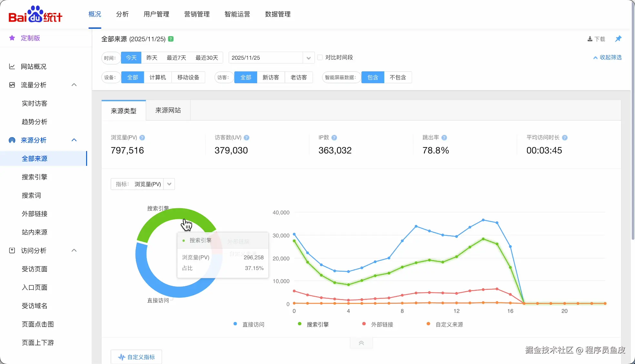
Task: Collapse the 流量分析 sidebar section
Action: coord(74,85)
